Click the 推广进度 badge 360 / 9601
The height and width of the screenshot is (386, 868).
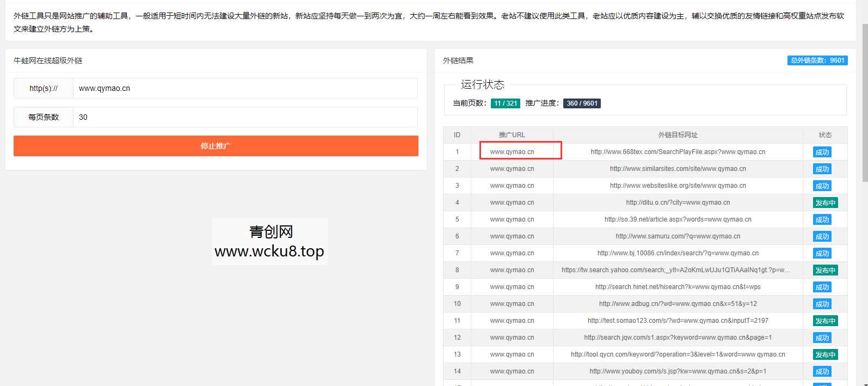click(581, 103)
